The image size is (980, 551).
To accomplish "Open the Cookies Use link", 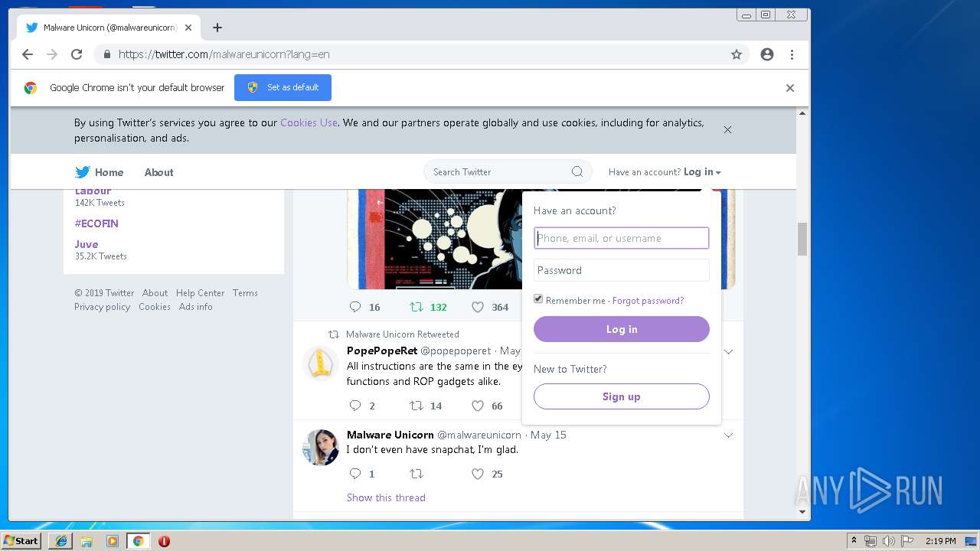I will coord(309,122).
